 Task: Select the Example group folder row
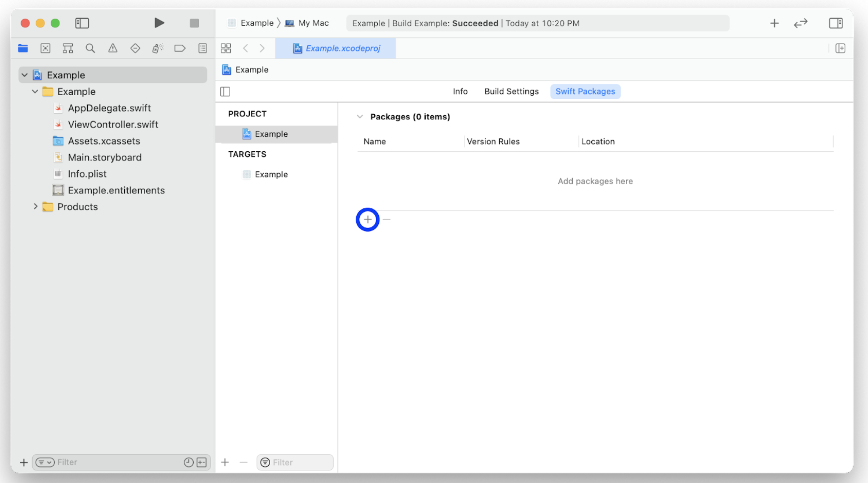point(76,92)
